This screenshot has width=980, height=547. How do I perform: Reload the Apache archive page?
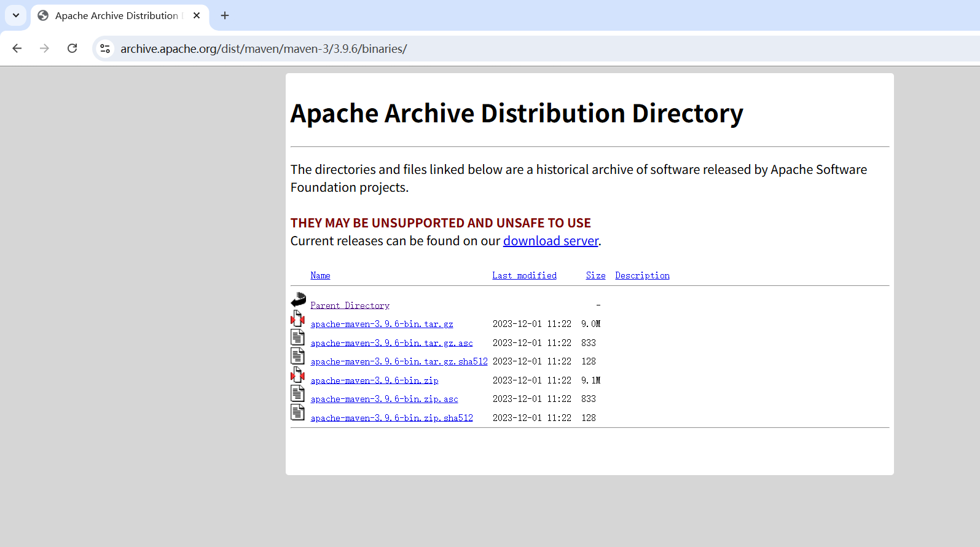72,49
